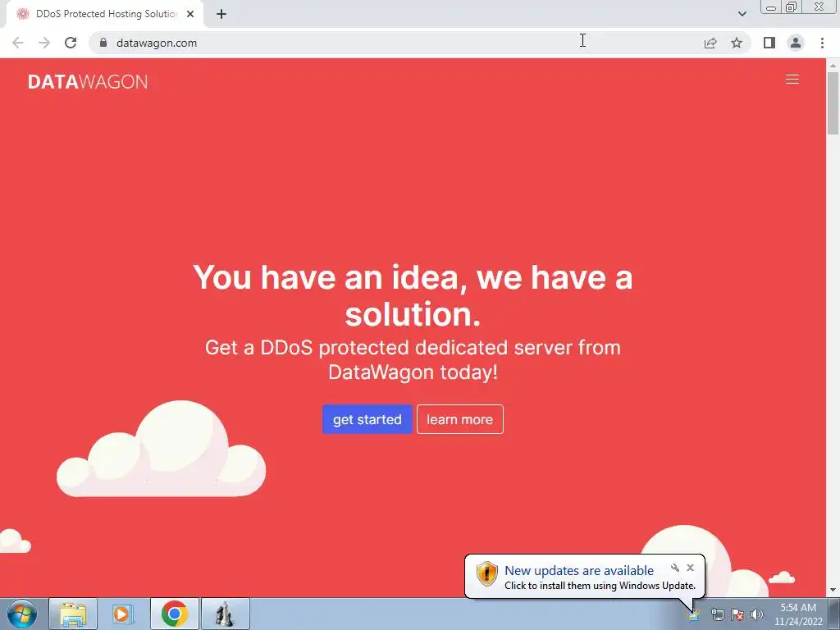
Task: Restore down the Chrome window
Action: [791, 7]
